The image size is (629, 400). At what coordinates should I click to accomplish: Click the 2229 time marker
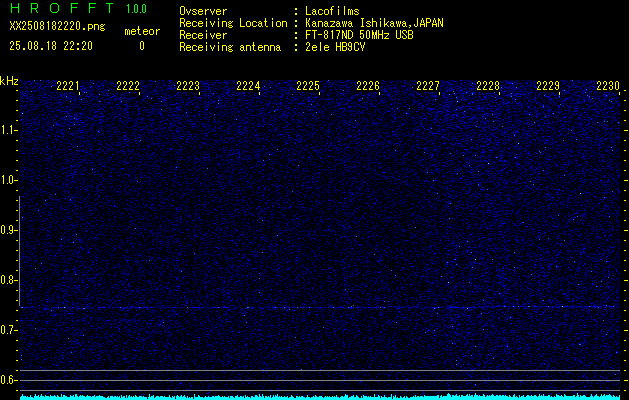548,86
